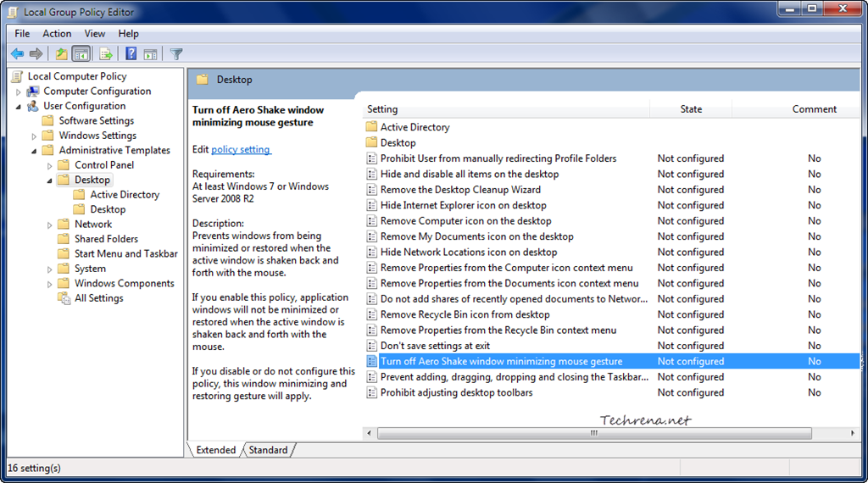Sort by the Setting column header

click(505, 109)
